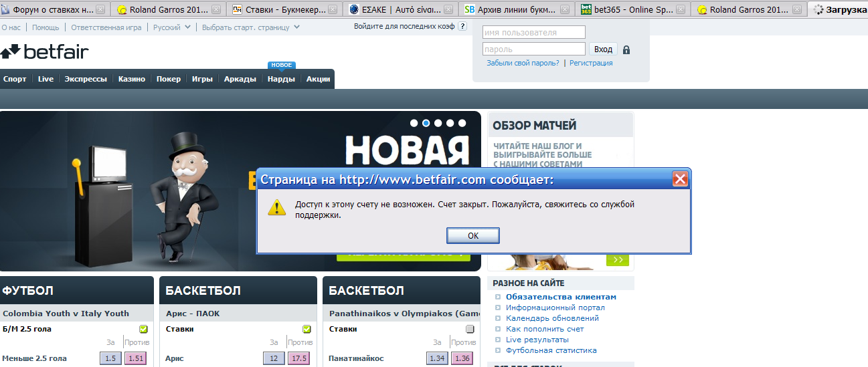Click the Помощь link

[46, 27]
